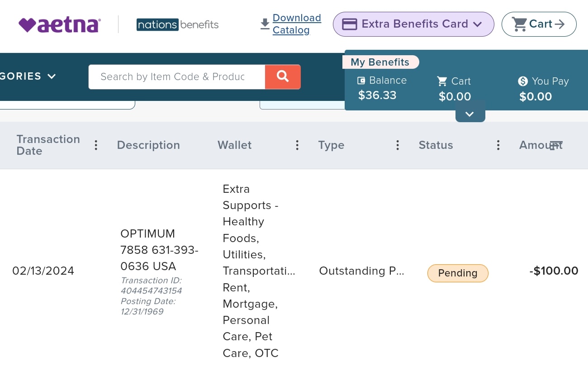Screen dimensions: 588x371
Task: Expand the Extra Benefits Card dropdown
Action: pos(413,24)
